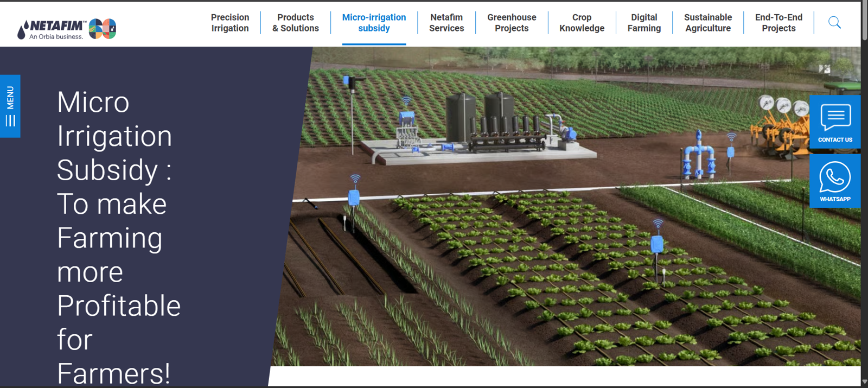Select Micro-irrigation subsidy tab
868x388 pixels.
coord(374,23)
